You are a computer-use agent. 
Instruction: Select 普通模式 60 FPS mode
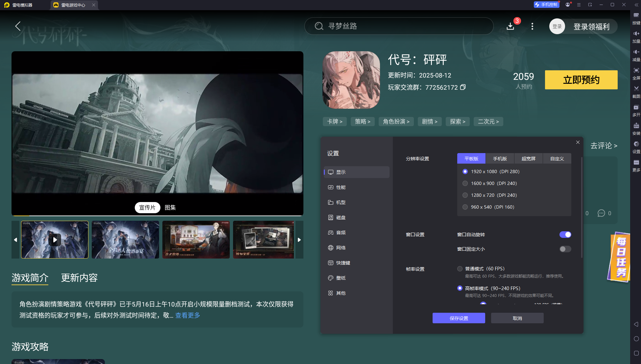coord(460,268)
